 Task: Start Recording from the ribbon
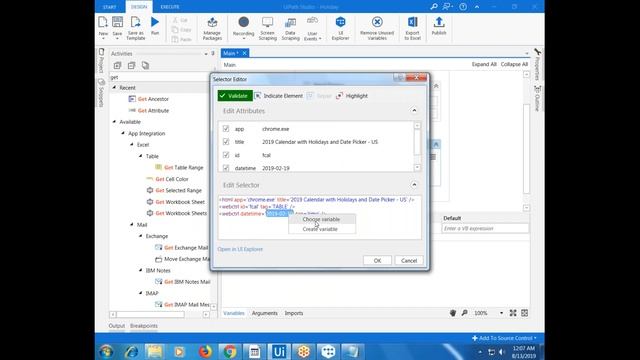[244, 28]
